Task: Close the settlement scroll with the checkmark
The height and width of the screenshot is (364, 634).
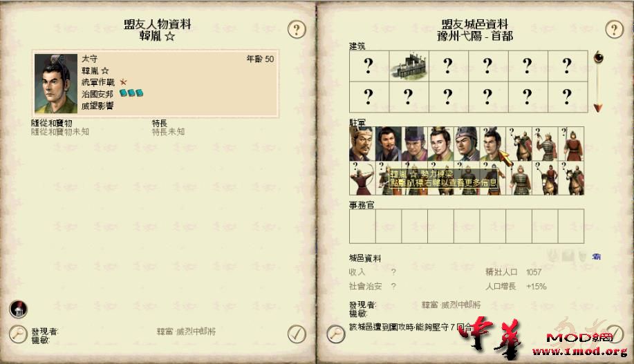Action: coord(614,334)
